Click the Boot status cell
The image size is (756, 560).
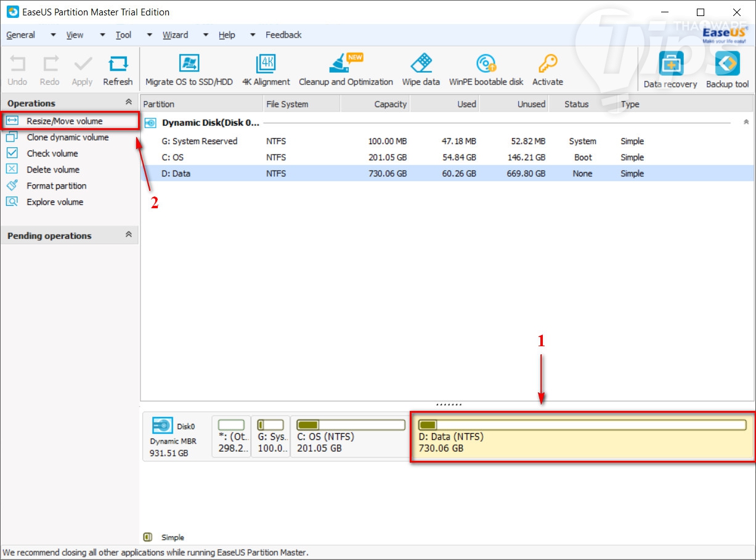coord(583,157)
